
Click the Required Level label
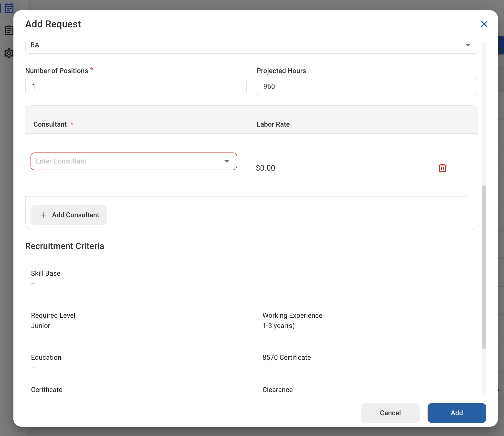coord(53,315)
